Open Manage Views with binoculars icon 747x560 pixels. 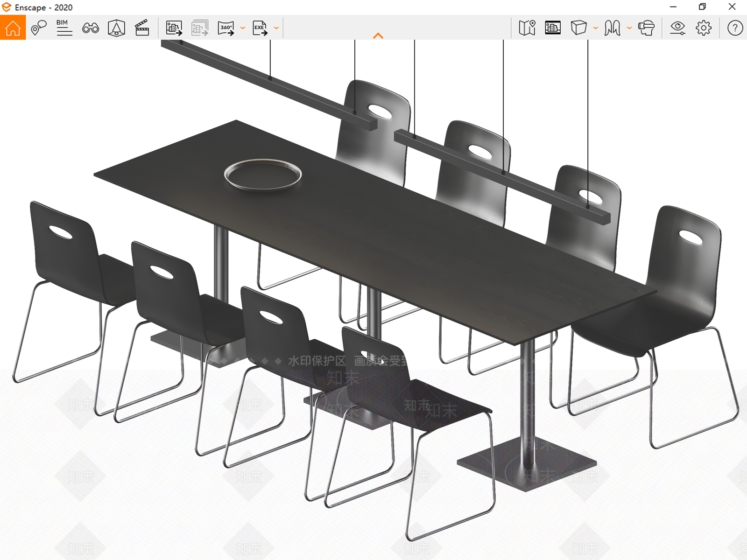[91, 28]
